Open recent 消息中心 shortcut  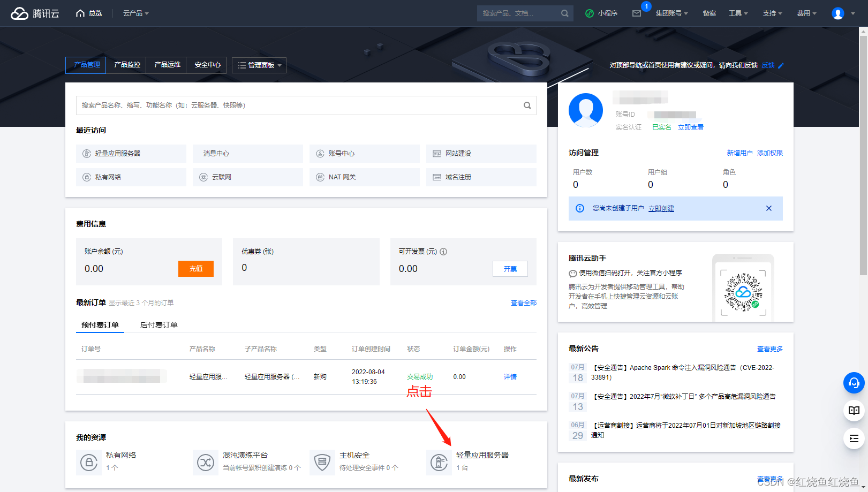pyautogui.click(x=248, y=154)
